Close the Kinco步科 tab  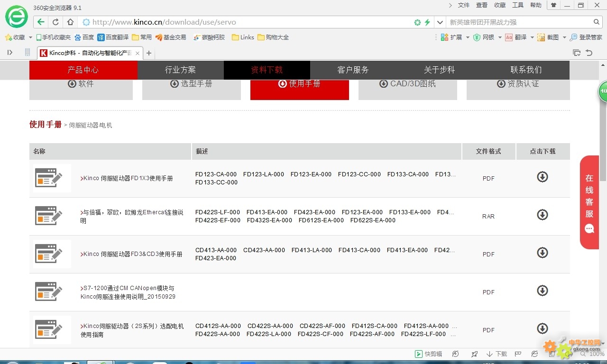138,53
